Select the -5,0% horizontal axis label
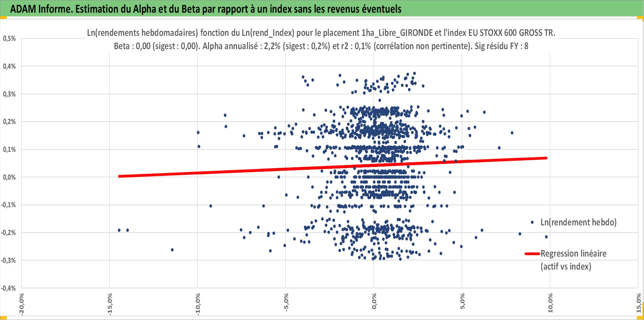The height and width of the screenshot is (320, 644). 286,303
